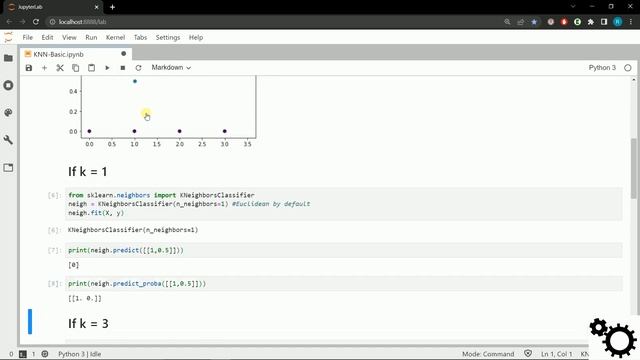Click the Python 3 kernel name button
Image resolution: width=640 pixels, height=360 pixels.
(x=602, y=68)
